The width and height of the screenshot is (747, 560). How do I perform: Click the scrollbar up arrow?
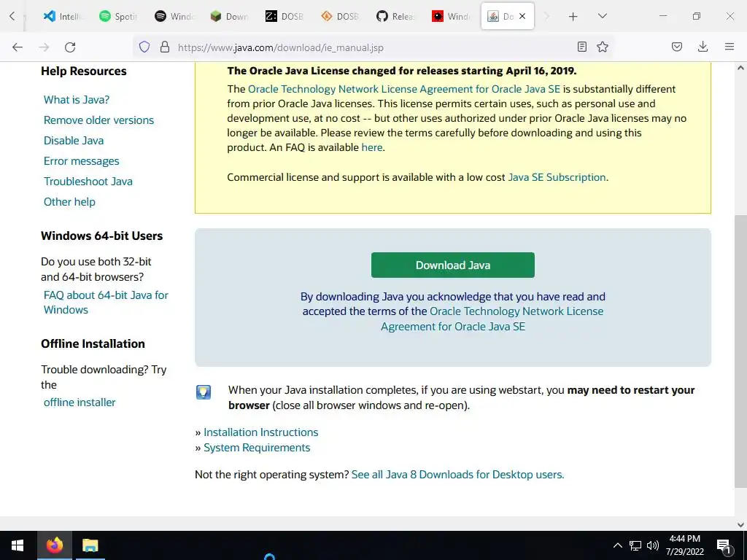tap(740, 68)
